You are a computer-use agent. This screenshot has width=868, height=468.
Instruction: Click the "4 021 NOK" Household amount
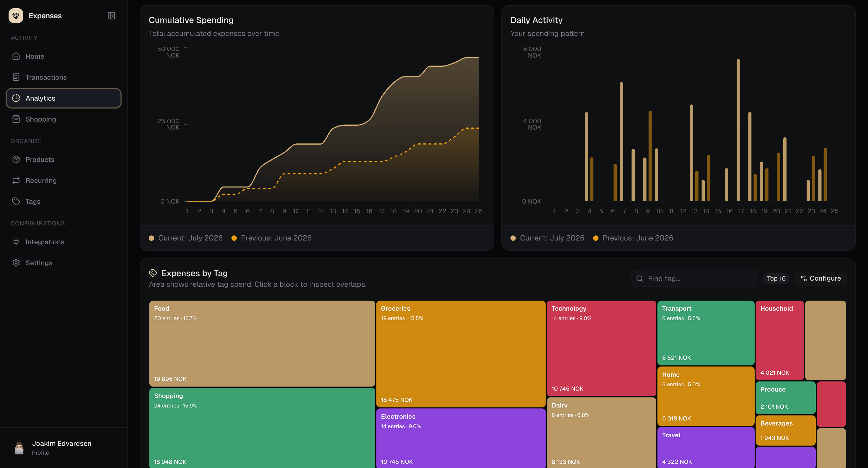775,373
